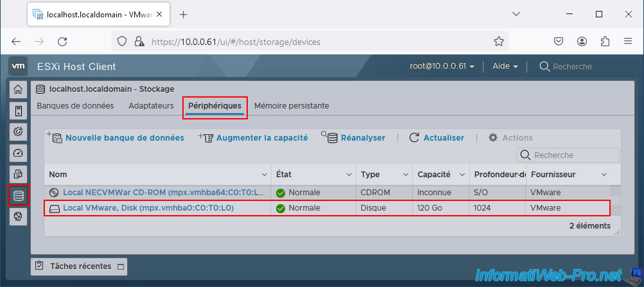
Task: Open the Storage database sidebar icon
Action: click(18, 195)
